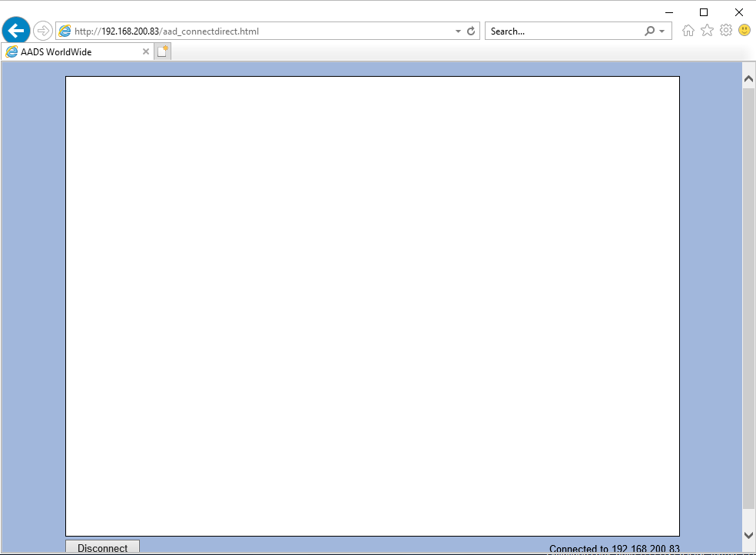Open a new tab
The height and width of the screenshot is (555, 756).
pos(163,52)
